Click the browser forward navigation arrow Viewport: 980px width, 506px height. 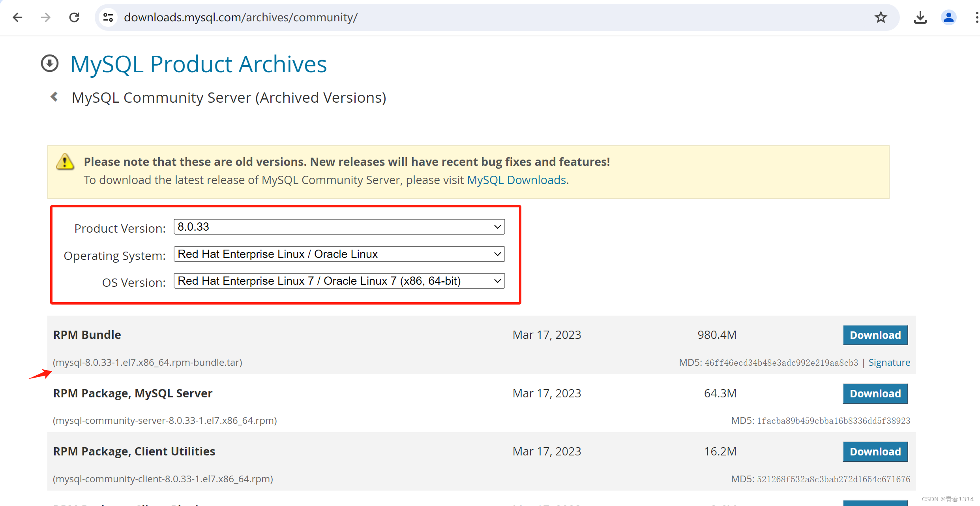click(45, 17)
